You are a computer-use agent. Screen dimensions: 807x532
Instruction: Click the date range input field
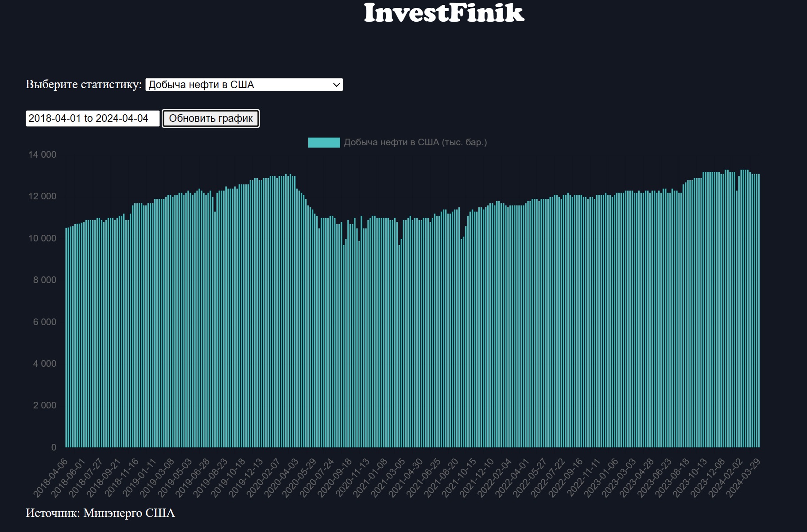click(x=93, y=118)
